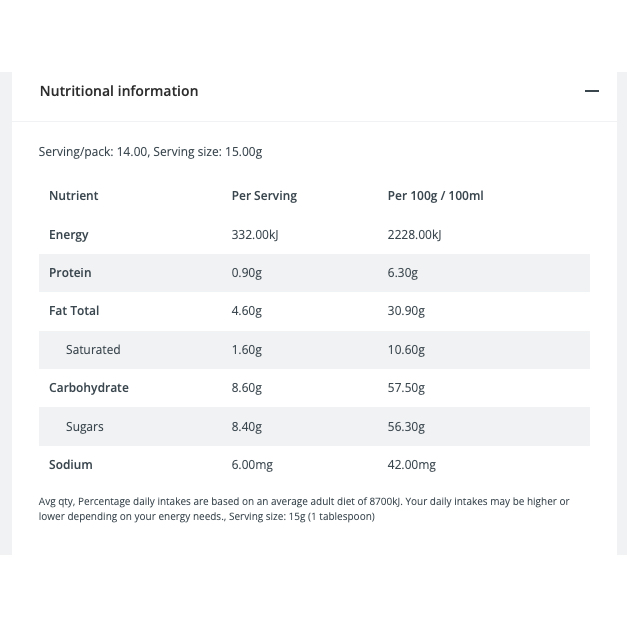
Task: Click the 332.00kJ energy per serving value
Action: tap(255, 234)
